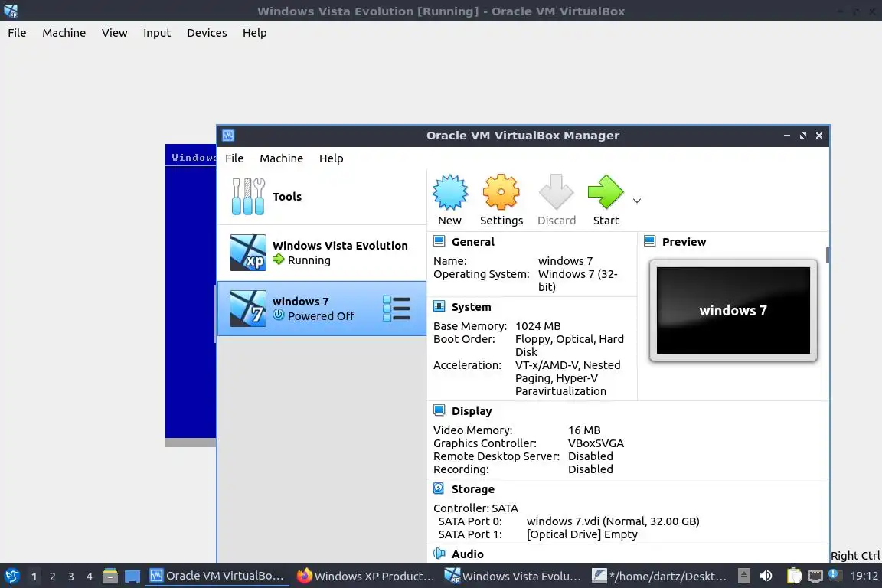Switch to workspace 2 in taskbar
This screenshot has height=588, width=882.
(52, 577)
